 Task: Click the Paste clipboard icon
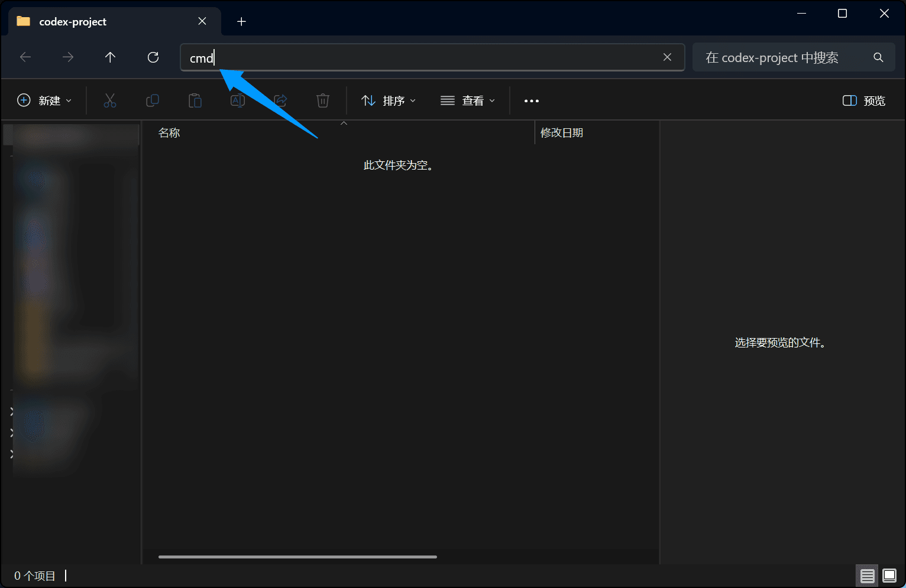[x=195, y=100]
